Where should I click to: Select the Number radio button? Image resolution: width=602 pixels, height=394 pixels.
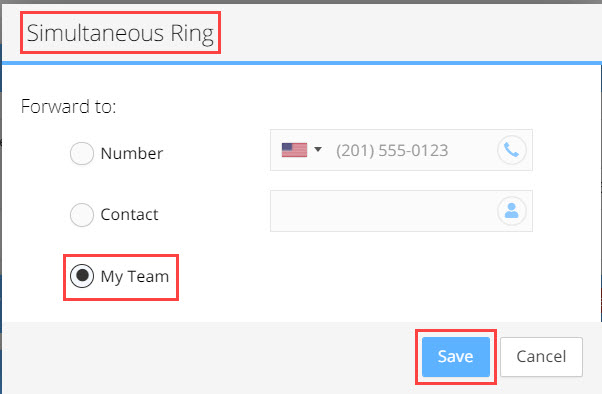click(x=82, y=153)
